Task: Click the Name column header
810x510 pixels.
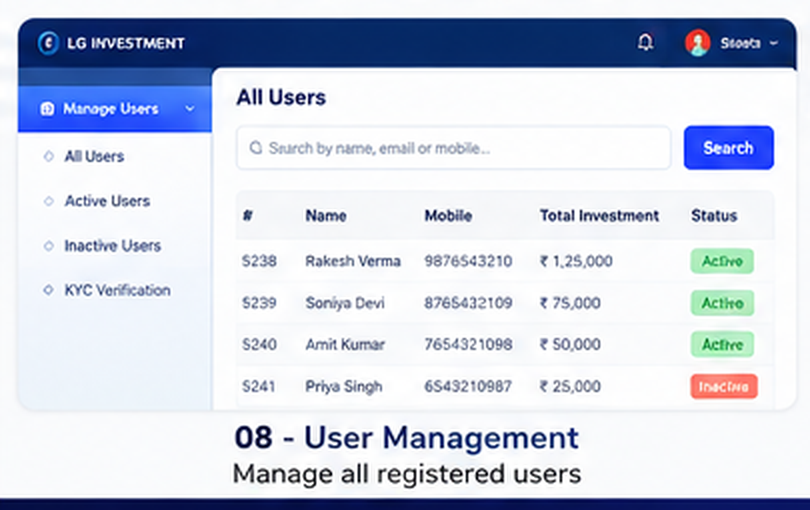Action: pyautogui.click(x=326, y=215)
